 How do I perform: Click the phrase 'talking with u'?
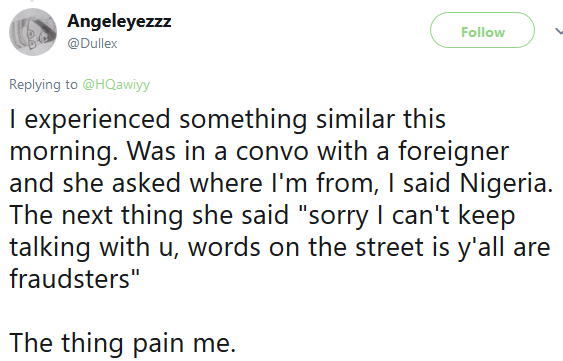91,247
